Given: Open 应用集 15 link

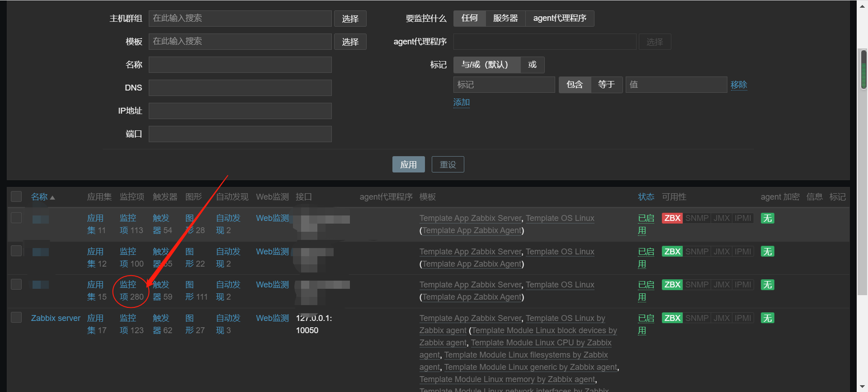Looking at the screenshot, I should click(96, 291).
